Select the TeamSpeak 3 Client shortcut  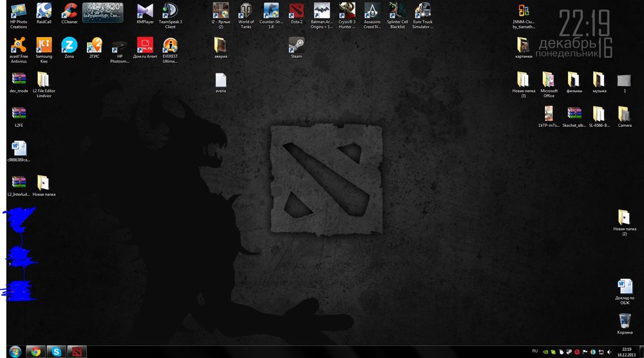[x=170, y=11]
